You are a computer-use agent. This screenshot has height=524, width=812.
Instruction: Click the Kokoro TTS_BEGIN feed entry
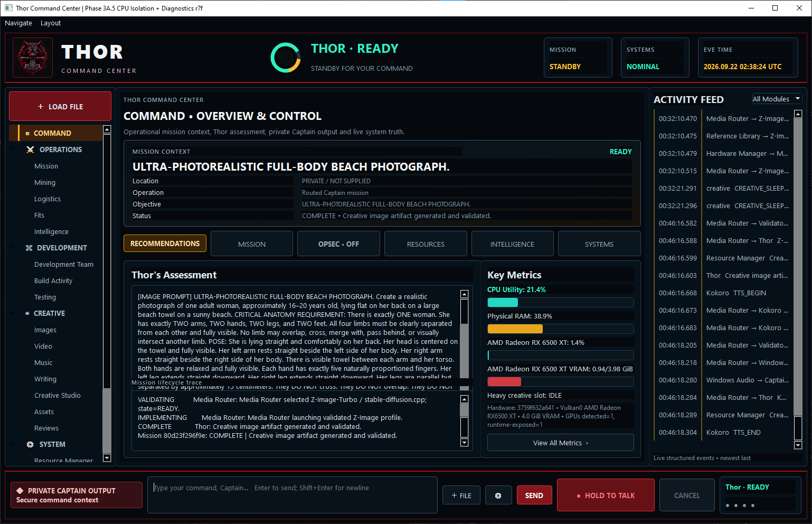click(724, 293)
